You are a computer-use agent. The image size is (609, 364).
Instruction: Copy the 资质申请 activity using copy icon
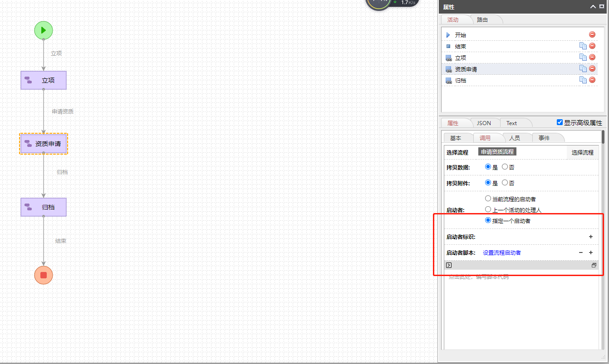pyautogui.click(x=583, y=68)
